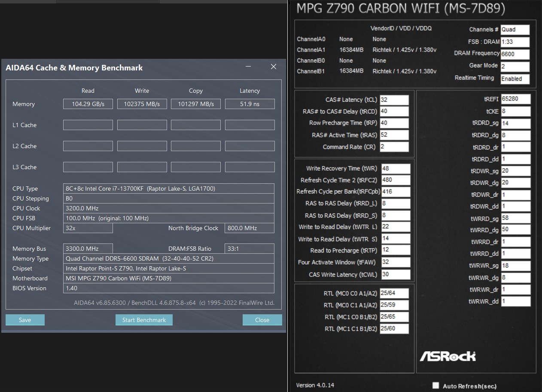Viewport: 542px width, 392px height.
Task: Click the Gear Mode field
Action: pyautogui.click(x=515, y=67)
